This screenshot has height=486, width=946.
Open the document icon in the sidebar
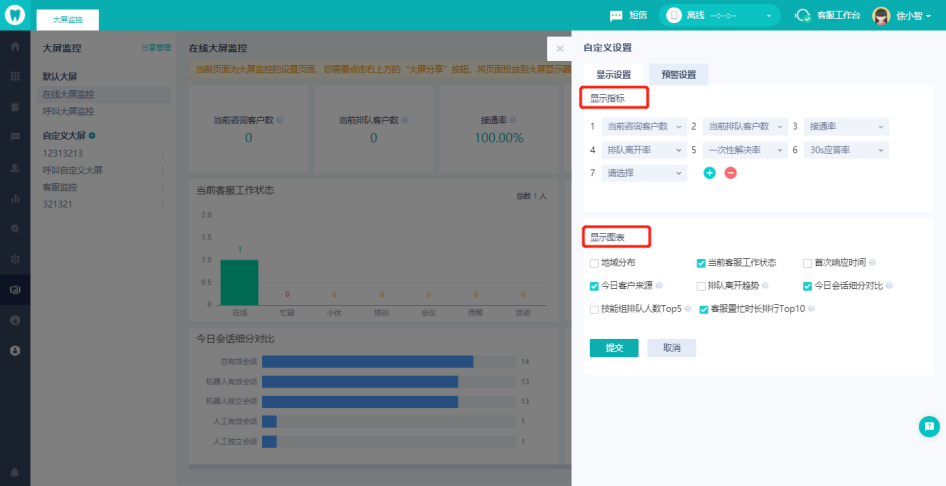[x=15, y=107]
